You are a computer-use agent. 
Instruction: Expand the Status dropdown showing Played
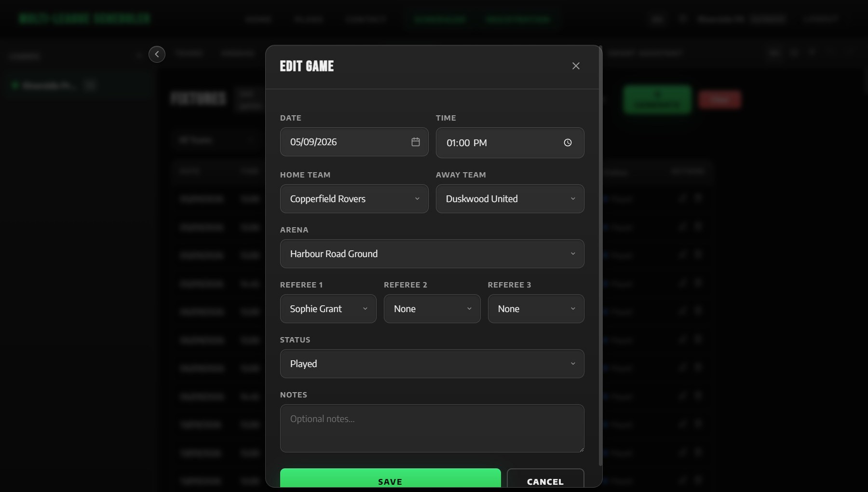click(432, 364)
